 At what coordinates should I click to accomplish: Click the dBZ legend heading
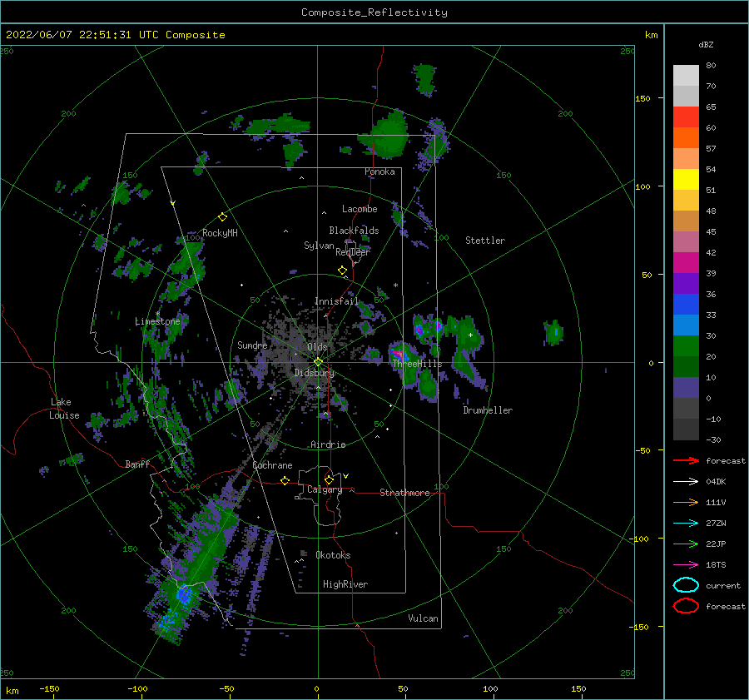pyautogui.click(x=706, y=44)
